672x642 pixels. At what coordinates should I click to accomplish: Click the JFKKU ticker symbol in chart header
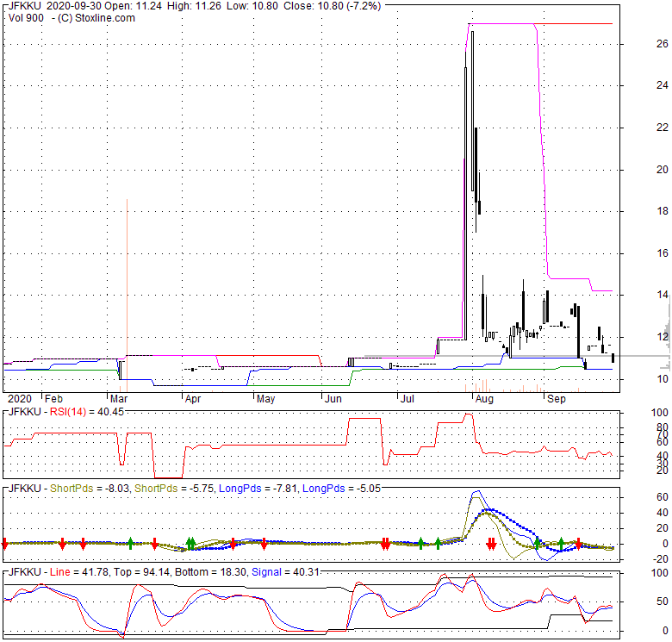(24, 6)
